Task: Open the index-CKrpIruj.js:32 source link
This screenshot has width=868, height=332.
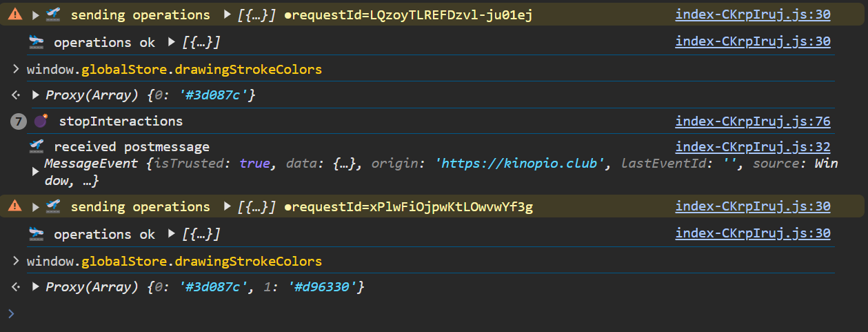Action: coord(753,147)
